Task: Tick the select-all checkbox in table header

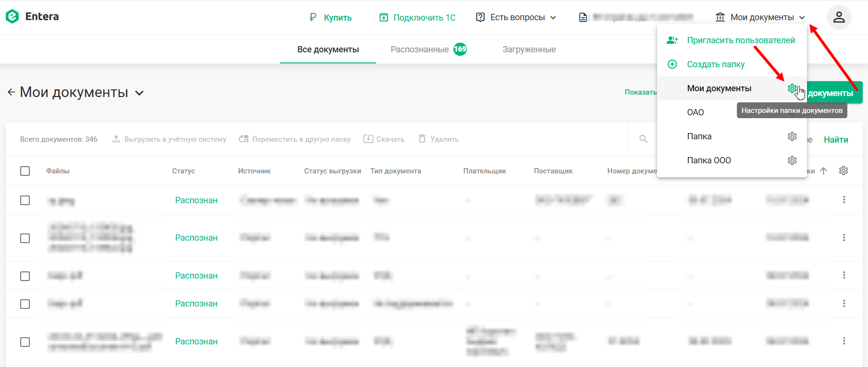Action: click(25, 171)
